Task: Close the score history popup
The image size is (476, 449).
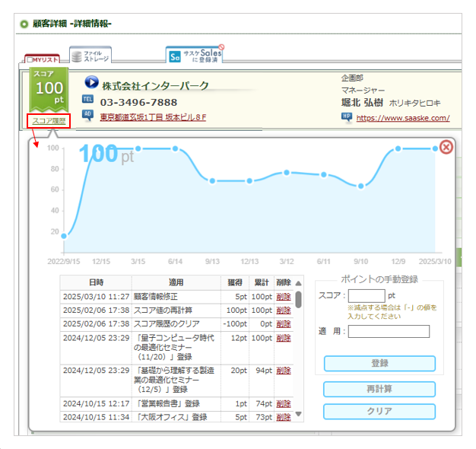Action: click(446, 148)
